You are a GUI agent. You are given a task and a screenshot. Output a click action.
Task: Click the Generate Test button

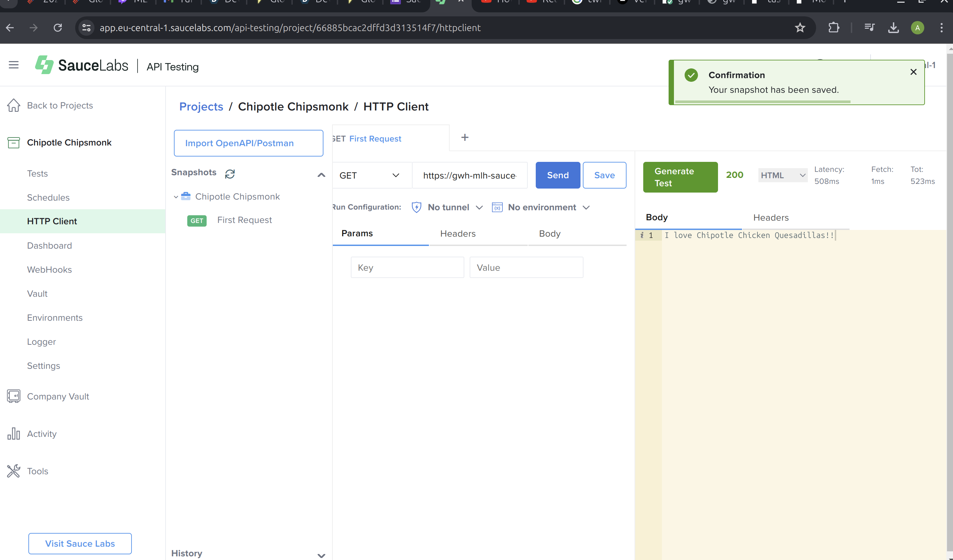tap(680, 177)
